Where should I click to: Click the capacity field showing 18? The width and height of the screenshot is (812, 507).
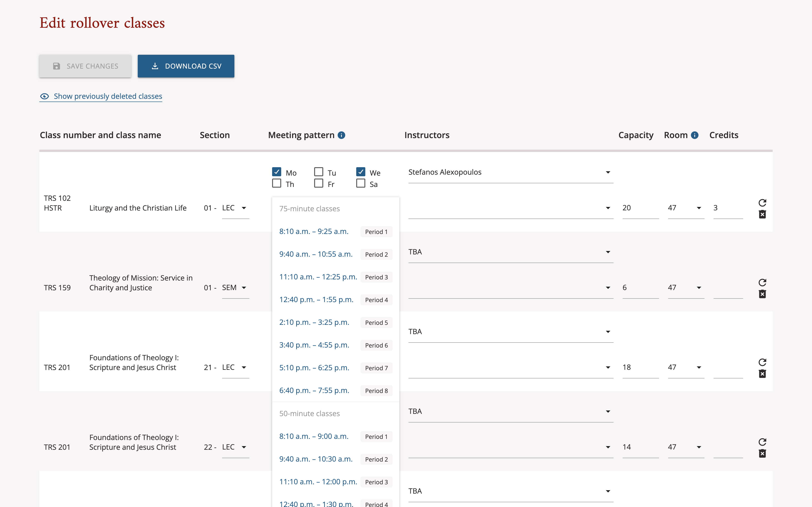click(640, 368)
